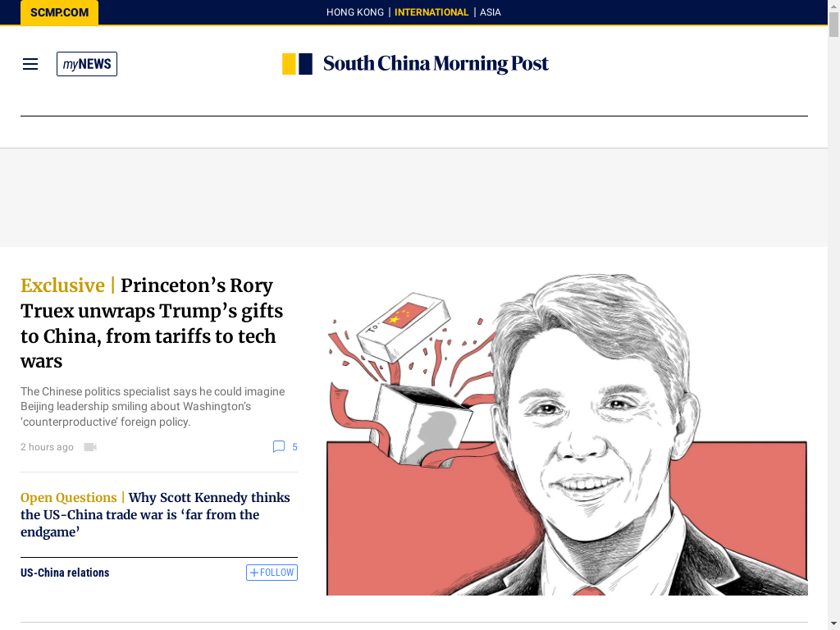Click the Open Questions label
Screen dimensions: 840x630
(69, 498)
